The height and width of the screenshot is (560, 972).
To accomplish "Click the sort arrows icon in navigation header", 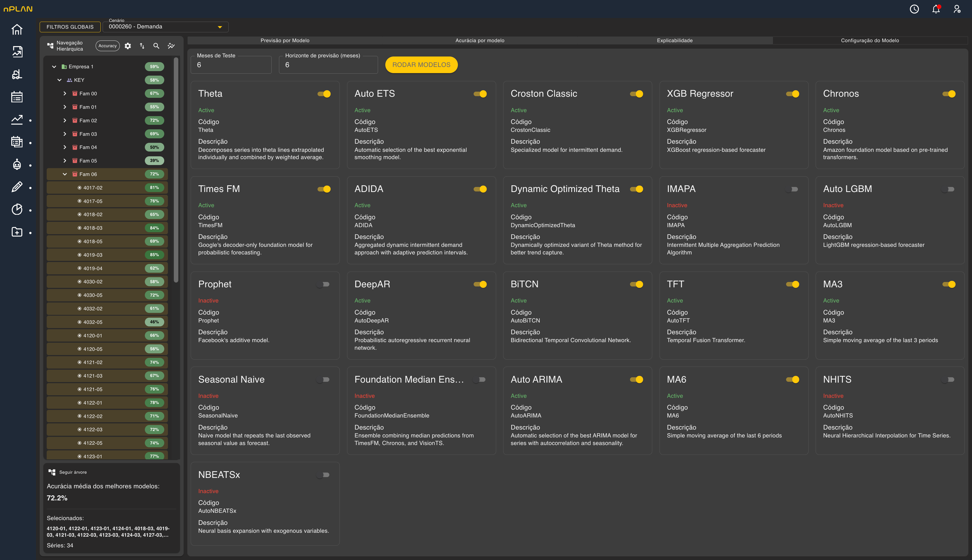I will (x=142, y=46).
